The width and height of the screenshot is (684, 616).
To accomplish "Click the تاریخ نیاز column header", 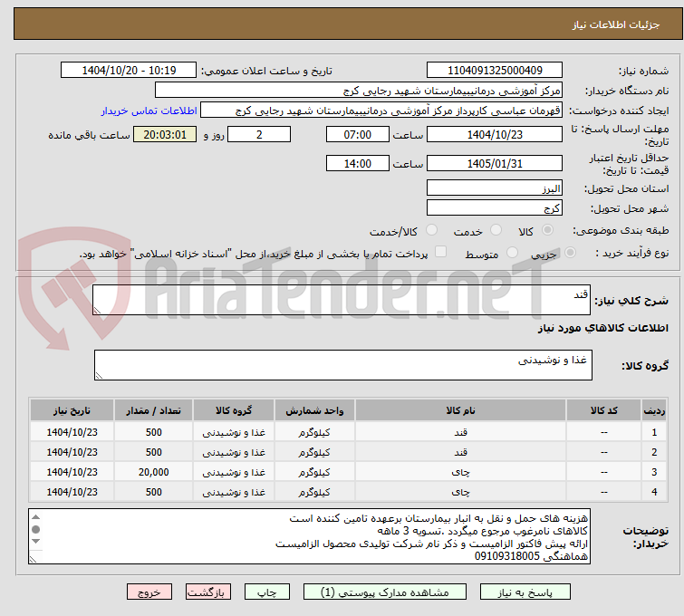I will [x=72, y=410].
